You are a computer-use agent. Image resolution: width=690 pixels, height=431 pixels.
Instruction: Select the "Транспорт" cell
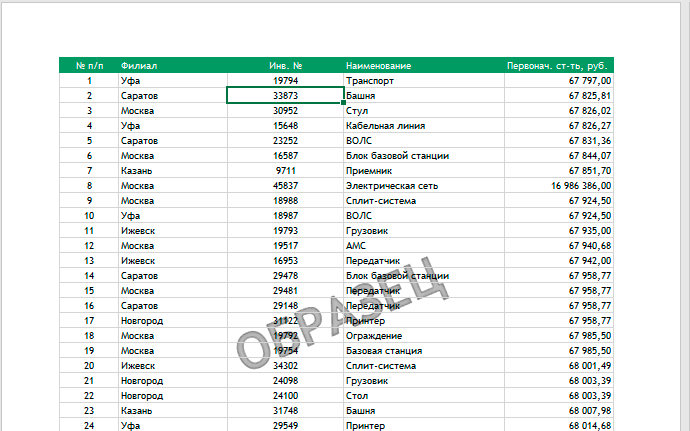point(424,81)
